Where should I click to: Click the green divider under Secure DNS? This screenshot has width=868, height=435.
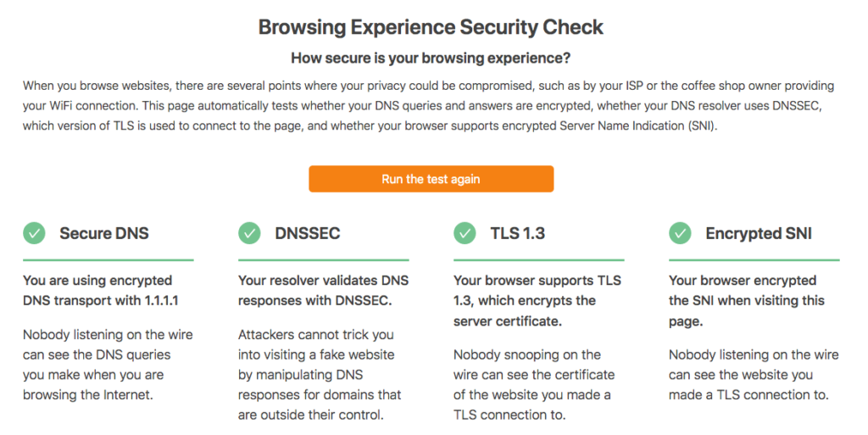pyautogui.click(x=108, y=259)
